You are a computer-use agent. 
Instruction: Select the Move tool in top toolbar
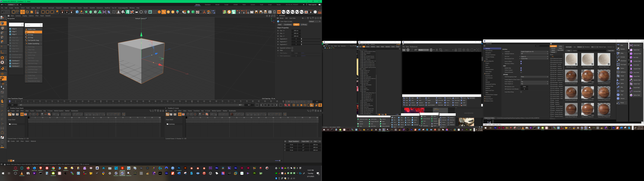coord(22,12)
